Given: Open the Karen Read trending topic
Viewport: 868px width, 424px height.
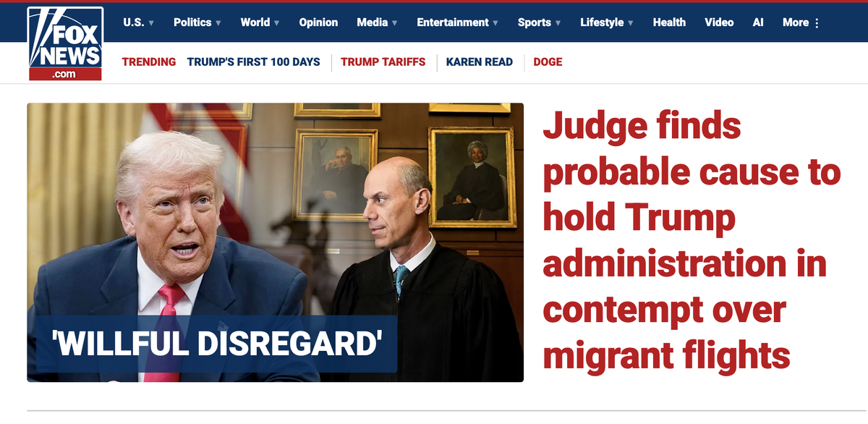Looking at the screenshot, I should coord(480,62).
